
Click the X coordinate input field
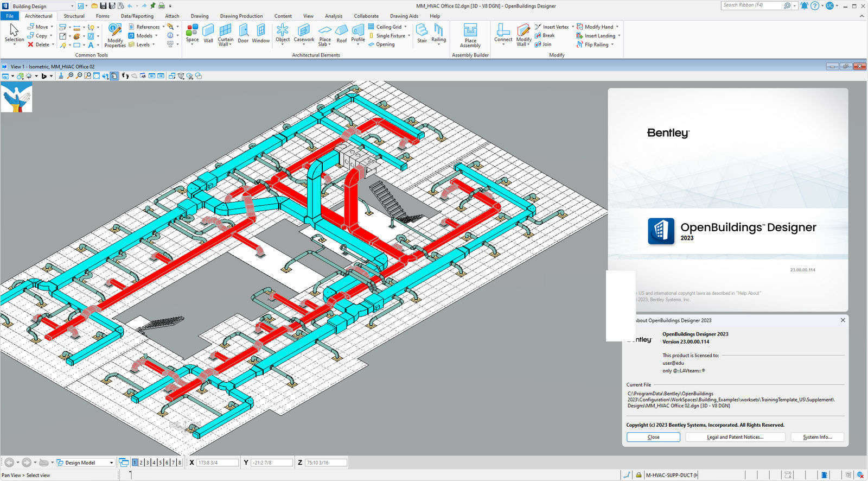218,463
